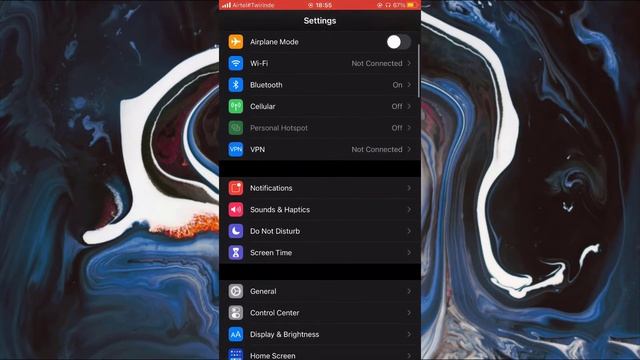This screenshot has height=360, width=640.
Task: Tap the Personal Hotspot icon
Action: point(236,128)
